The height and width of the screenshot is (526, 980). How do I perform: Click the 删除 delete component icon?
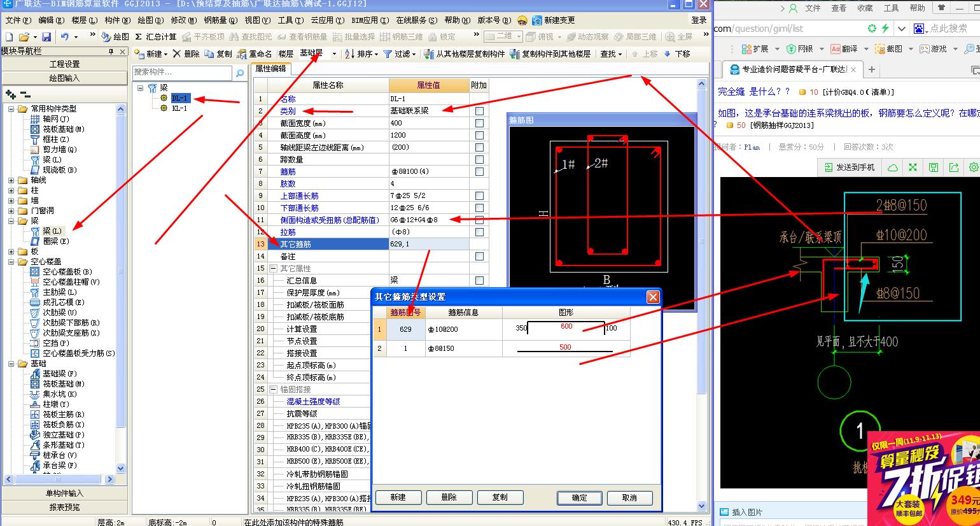(186, 54)
